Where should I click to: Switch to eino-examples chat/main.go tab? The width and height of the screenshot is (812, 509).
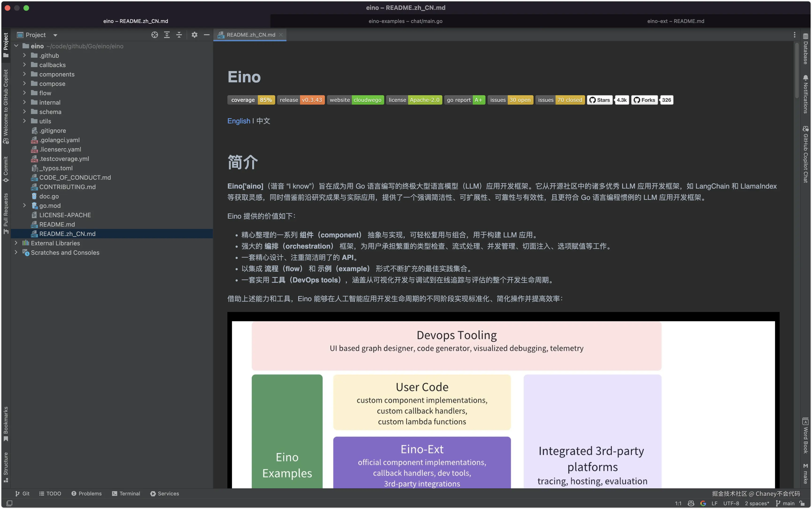pyautogui.click(x=405, y=21)
